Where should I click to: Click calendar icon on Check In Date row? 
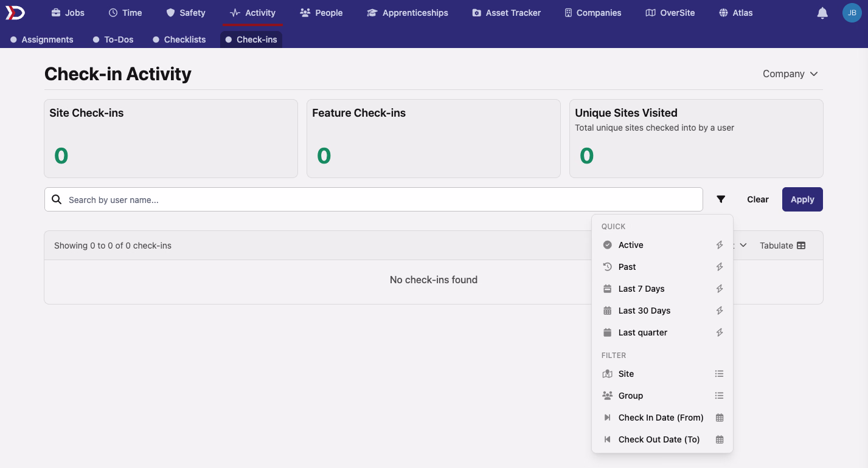point(720,418)
